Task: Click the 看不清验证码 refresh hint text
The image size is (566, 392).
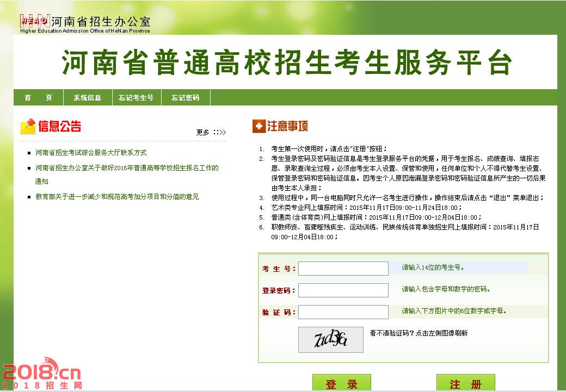Action: tap(418, 333)
